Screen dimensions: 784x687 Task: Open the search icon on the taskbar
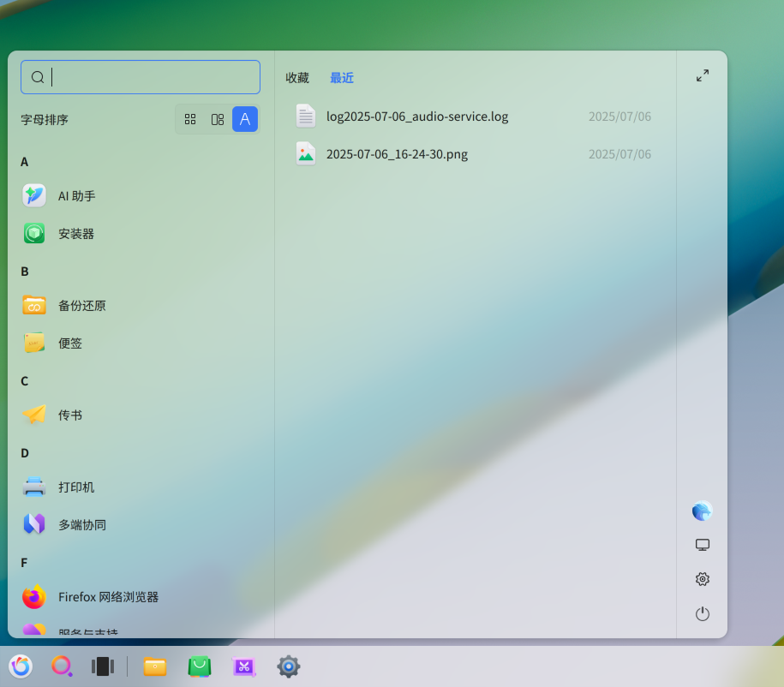(62, 666)
